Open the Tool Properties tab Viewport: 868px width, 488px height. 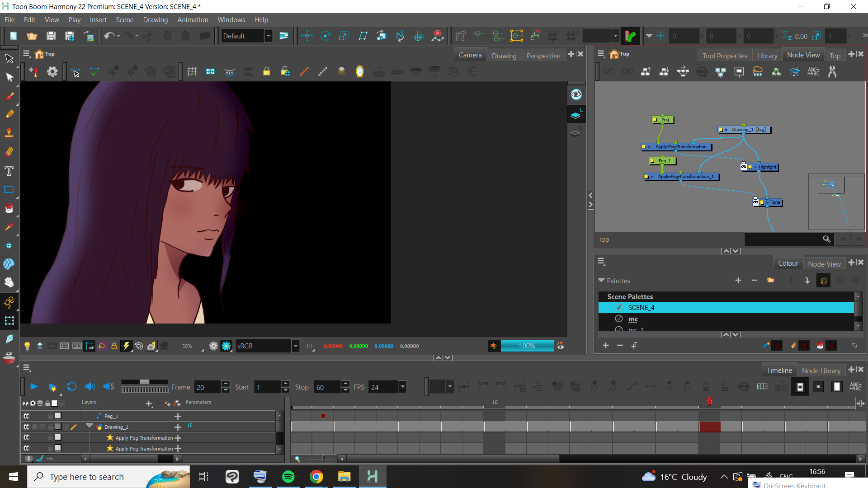(x=725, y=56)
